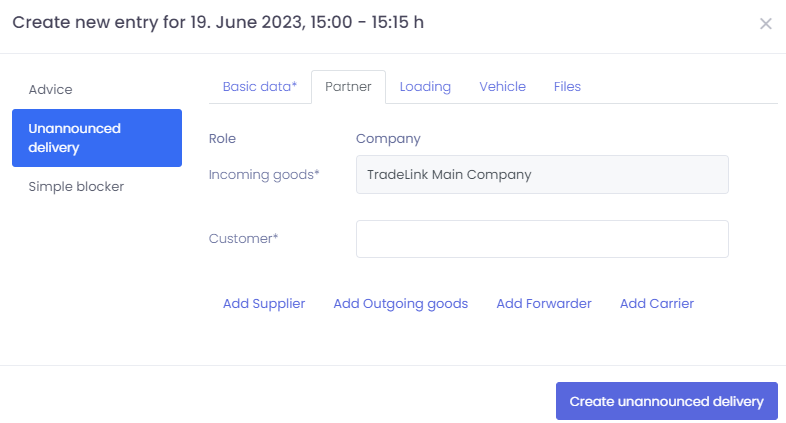Choose the Simple blocker option
Screen dimensions: 786x423
click(x=76, y=186)
